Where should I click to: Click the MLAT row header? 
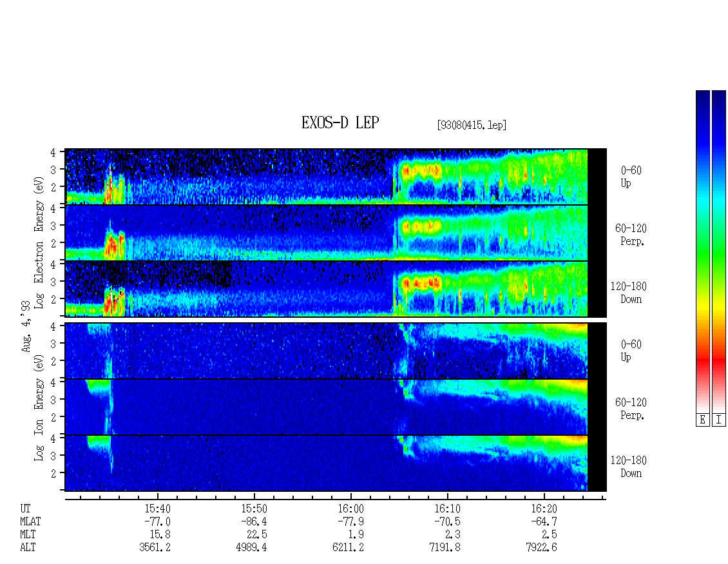click(x=30, y=521)
